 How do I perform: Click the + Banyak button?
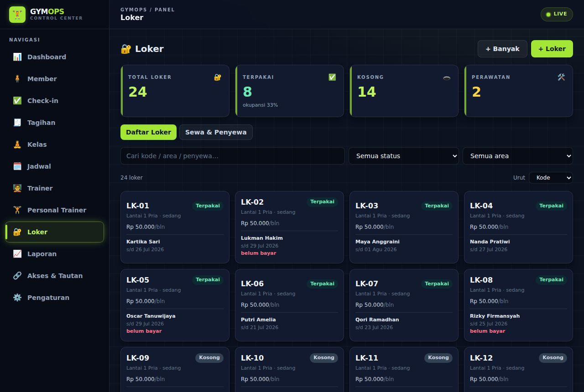pyautogui.click(x=502, y=49)
